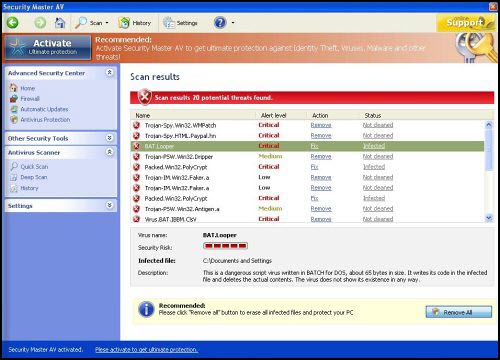Click the threat icon beside Trojan-PSW.Win32.Dripper
The image size is (500, 360).
[136, 157]
